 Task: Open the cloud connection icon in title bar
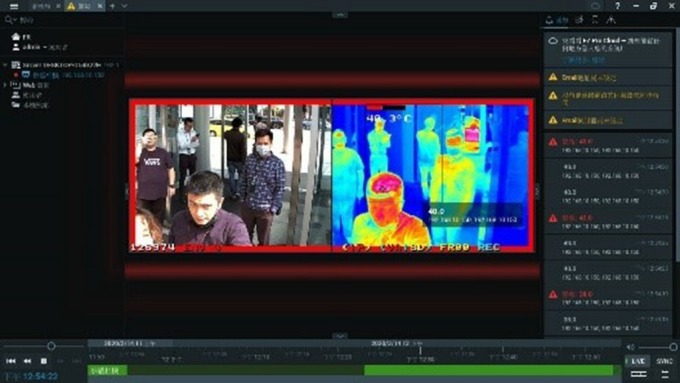(595, 6)
